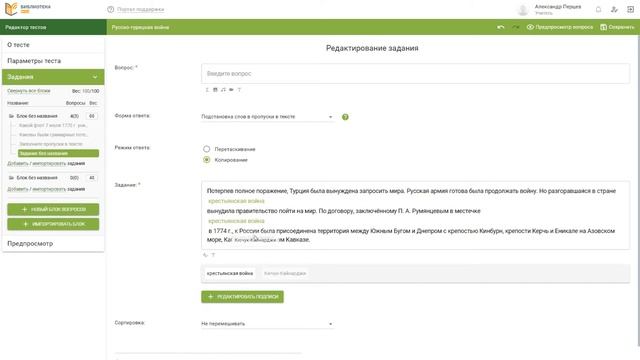The width and height of the screenshot is (640, 360).
Task: Open the support portal help icon
Action: coord(111,9)
